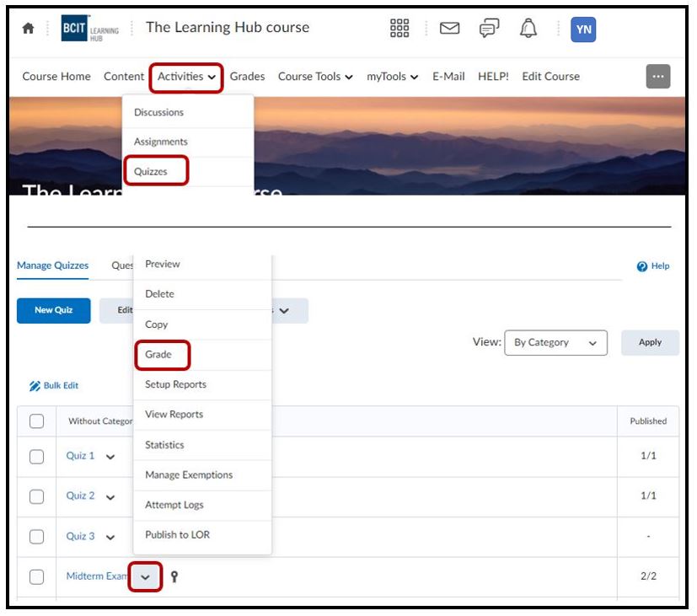Select Grade from the context menu
Viewport: 697px width, 616px height.
coord(162,355)
